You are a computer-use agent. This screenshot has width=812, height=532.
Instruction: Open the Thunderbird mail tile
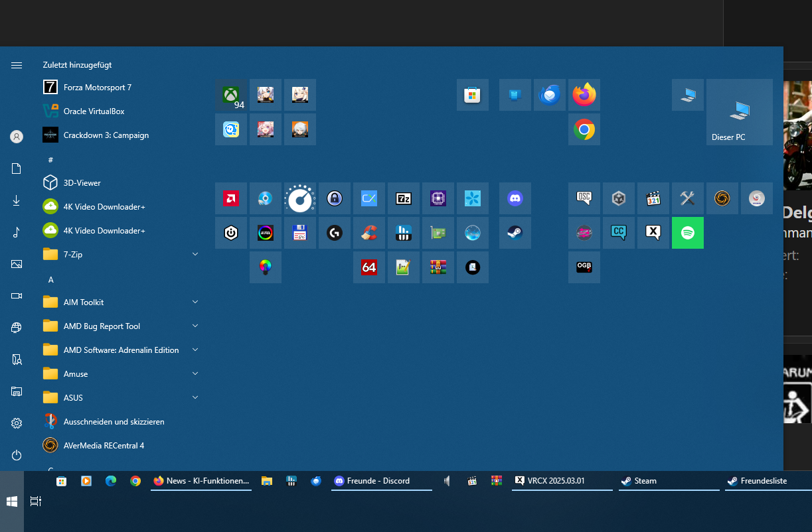(550, 95)
